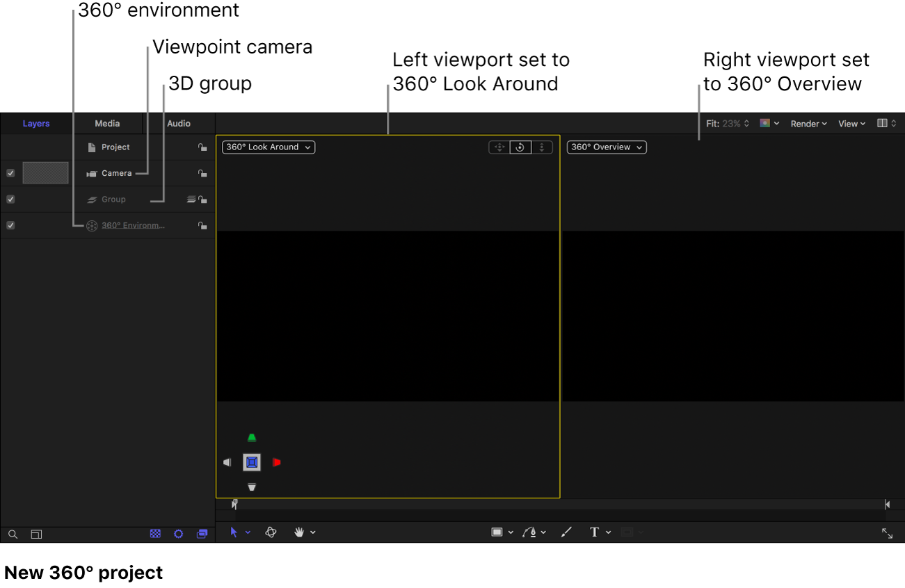Expand the Render pop-up menu
Viewport: 905px width, 588px height.
pos(808,124)
